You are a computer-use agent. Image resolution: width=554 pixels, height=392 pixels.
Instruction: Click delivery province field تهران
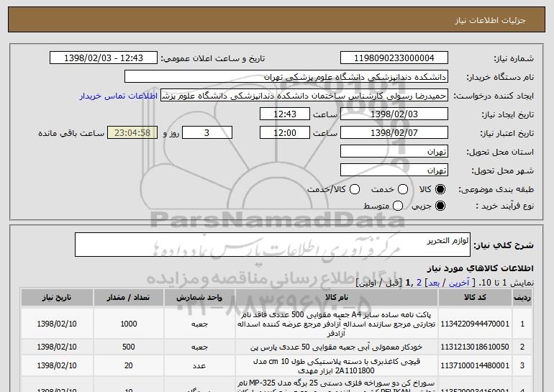394,152
